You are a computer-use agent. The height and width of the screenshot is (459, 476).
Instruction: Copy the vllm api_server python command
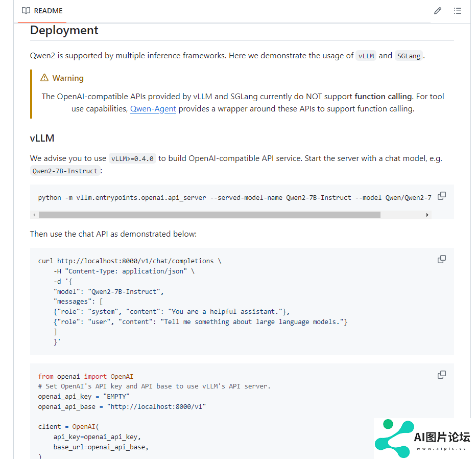pos(442,196)
